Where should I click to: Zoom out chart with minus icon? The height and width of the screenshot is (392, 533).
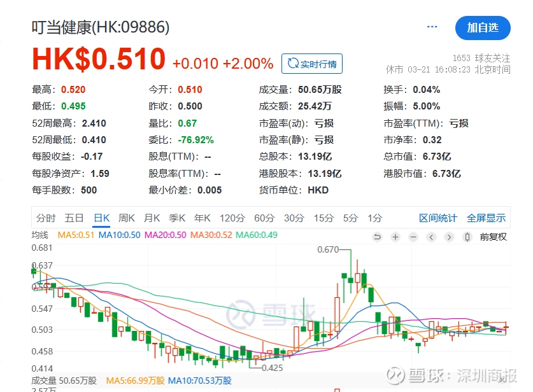point(413,237)
